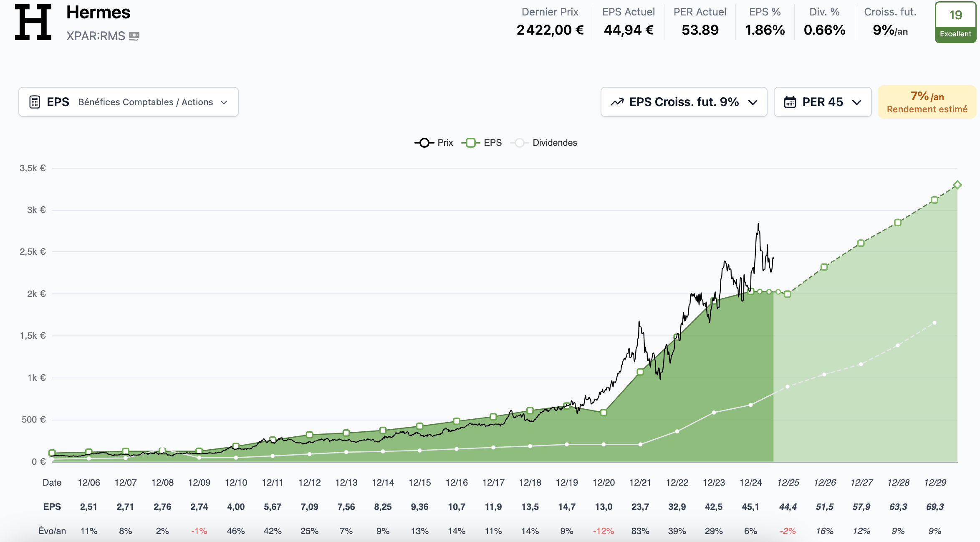Click the 19 Excellent score badge
Image resolution: width=980 pixels, height=542 pixels.
tap(955, 23)
